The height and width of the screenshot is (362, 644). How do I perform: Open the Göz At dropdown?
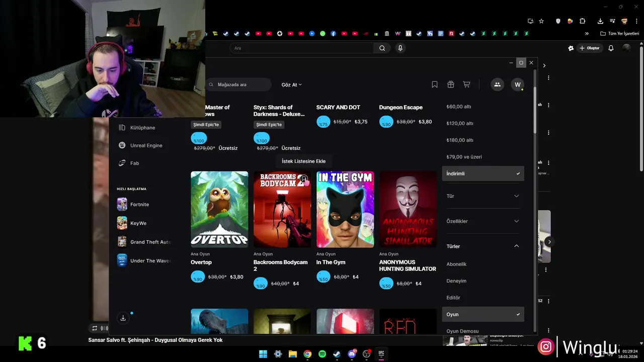click(x=291, y=84)
